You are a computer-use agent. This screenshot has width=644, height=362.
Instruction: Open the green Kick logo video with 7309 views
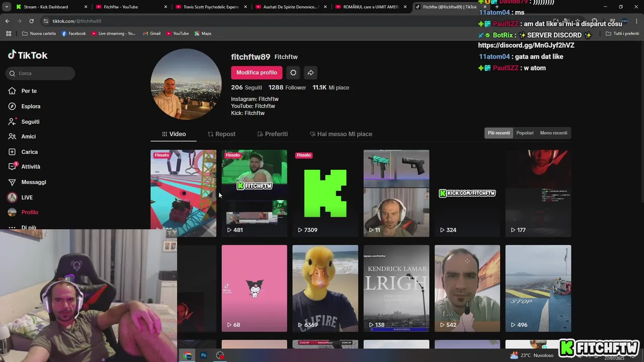tap(326, 193)
